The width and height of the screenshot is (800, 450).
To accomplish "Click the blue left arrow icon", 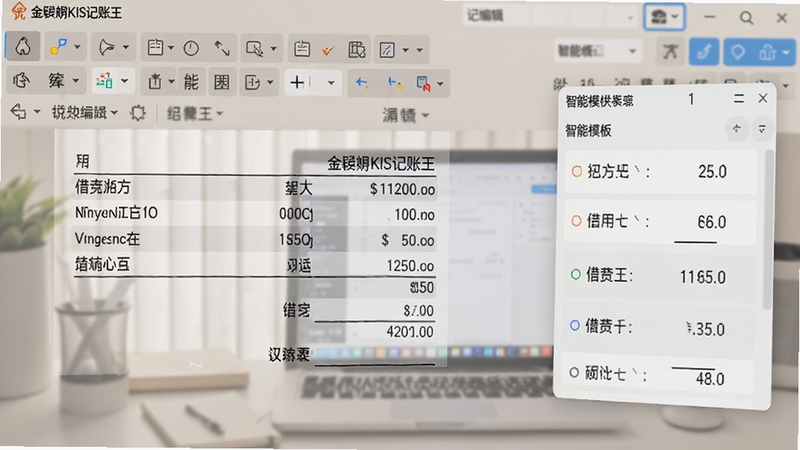I will pyautogui.click(x=362, y=82).
